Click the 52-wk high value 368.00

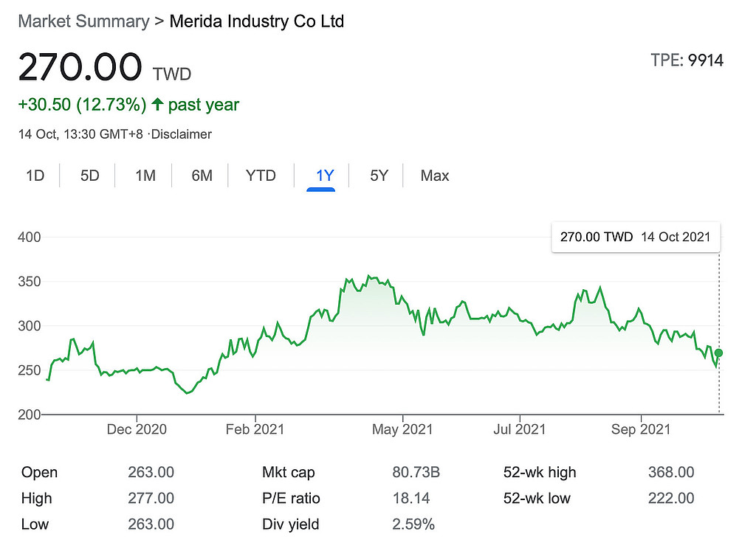[670, 472]
